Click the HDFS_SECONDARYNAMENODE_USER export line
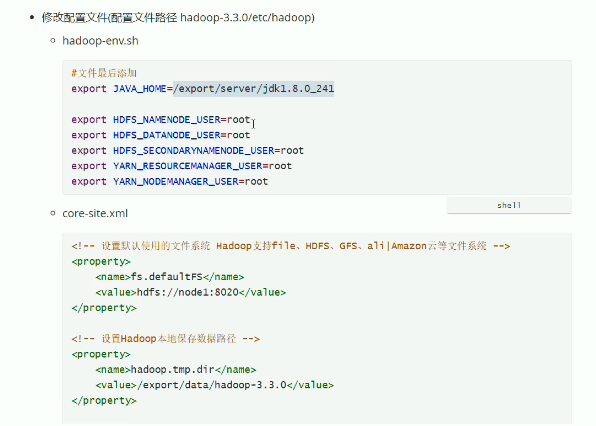Screen dimensions: 596x426 [x=187, y=150]
